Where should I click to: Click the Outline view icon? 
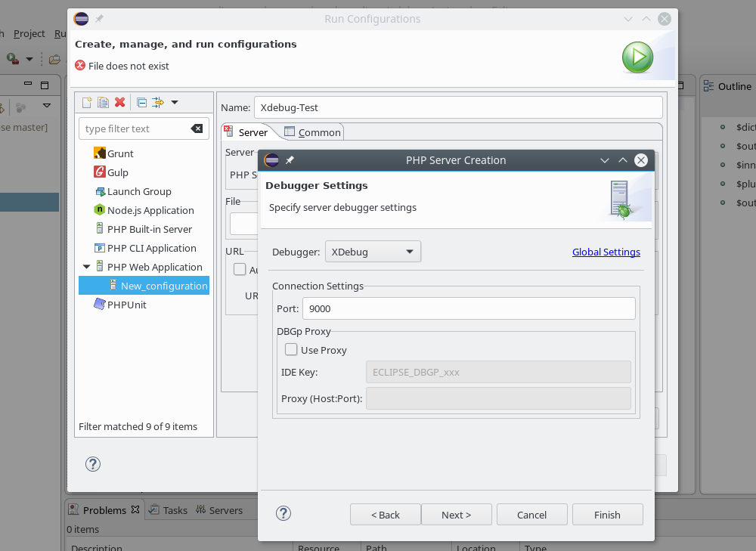[708, 86]
